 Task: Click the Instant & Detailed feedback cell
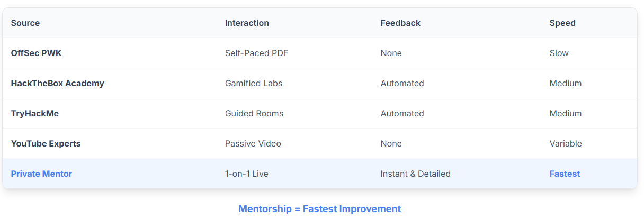[x=415, y=174]
